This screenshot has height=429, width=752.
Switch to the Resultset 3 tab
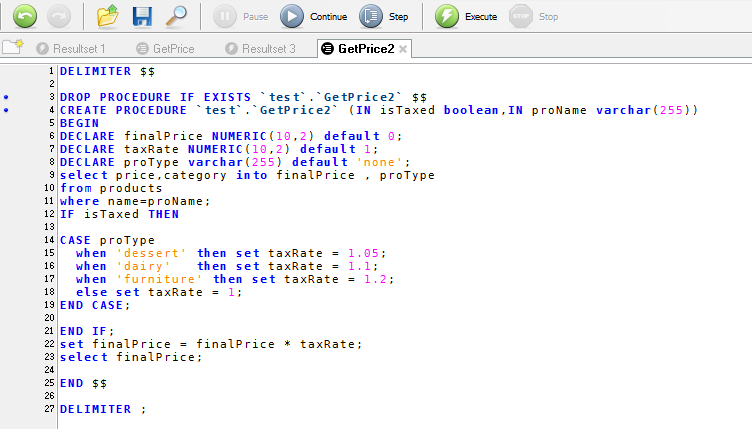(260, 48)
